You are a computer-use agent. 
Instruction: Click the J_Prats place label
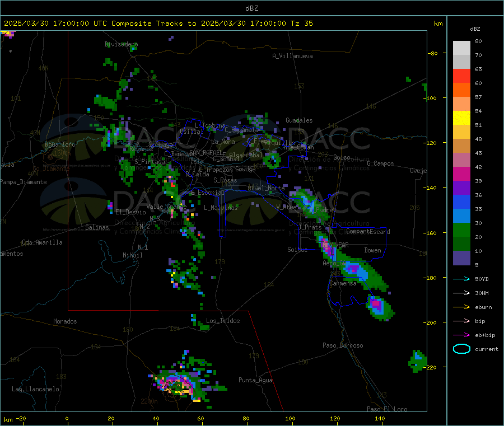tap(310, 227)
